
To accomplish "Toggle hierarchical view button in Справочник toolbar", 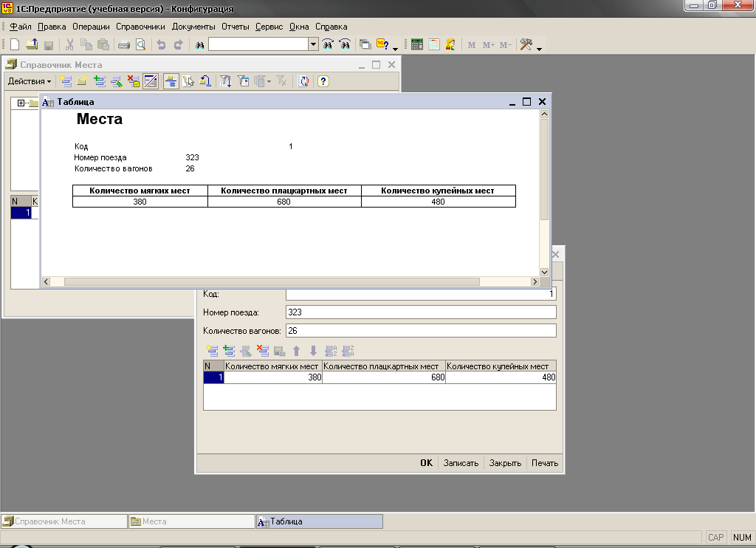I will click(171, 81).
